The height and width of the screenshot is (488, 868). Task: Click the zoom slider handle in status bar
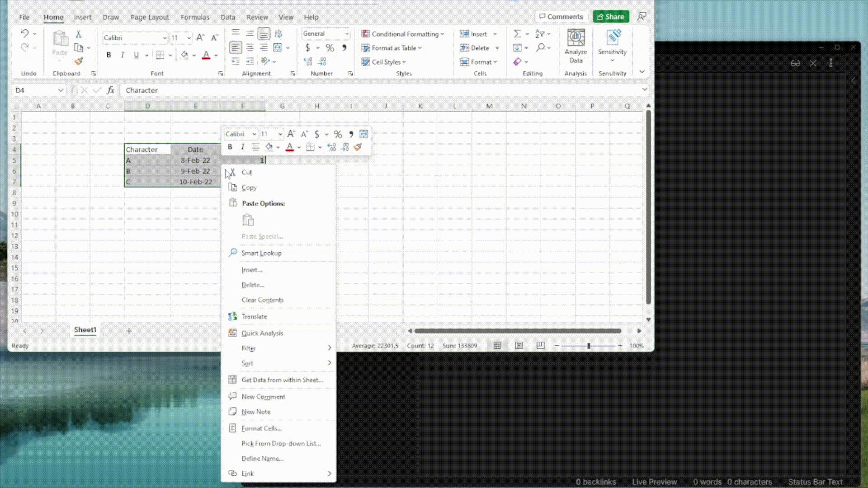[x=589, y=346]
